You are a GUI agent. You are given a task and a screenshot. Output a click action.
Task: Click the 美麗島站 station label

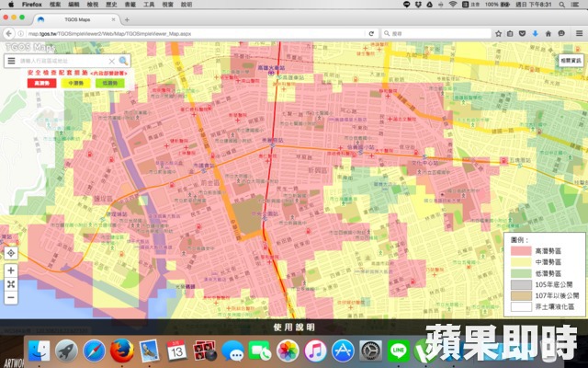pos(271,139)
